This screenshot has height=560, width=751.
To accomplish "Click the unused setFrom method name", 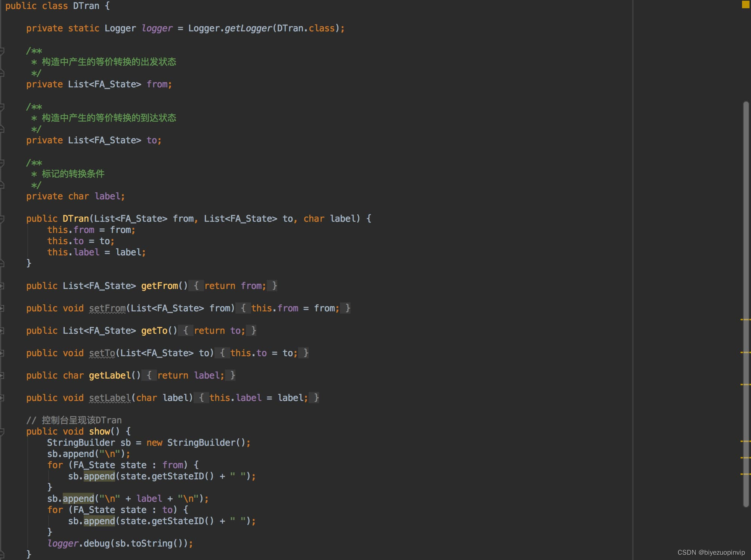I will [107, 308].
